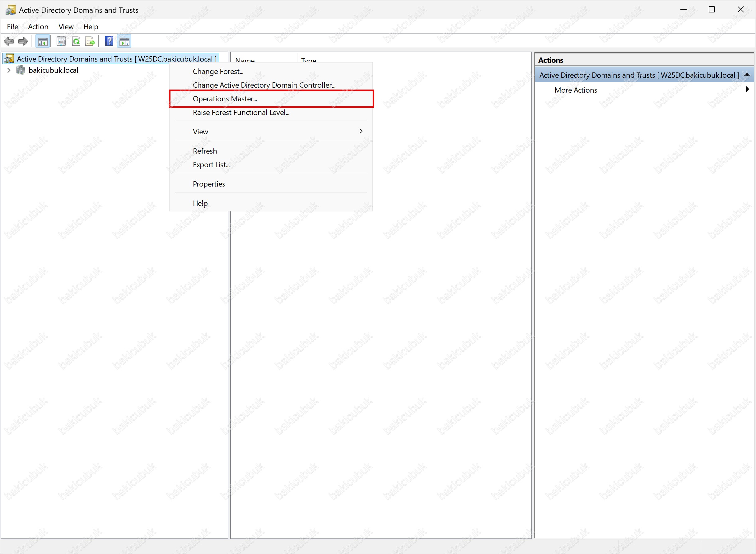Click Help in the context menu

pyautogui.click(x=271, y=203)
